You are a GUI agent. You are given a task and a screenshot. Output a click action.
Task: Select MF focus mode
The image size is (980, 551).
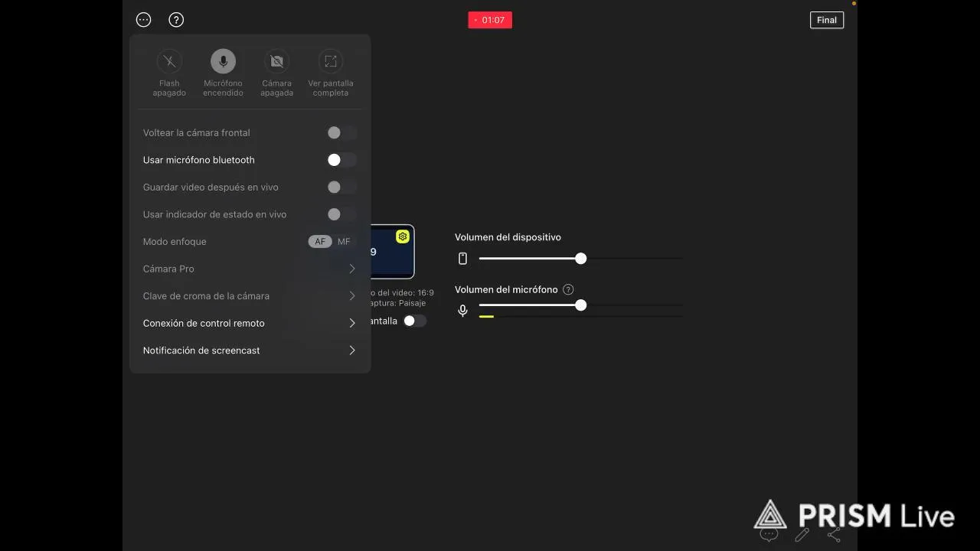pyautogui.click(x=344, y=242)
